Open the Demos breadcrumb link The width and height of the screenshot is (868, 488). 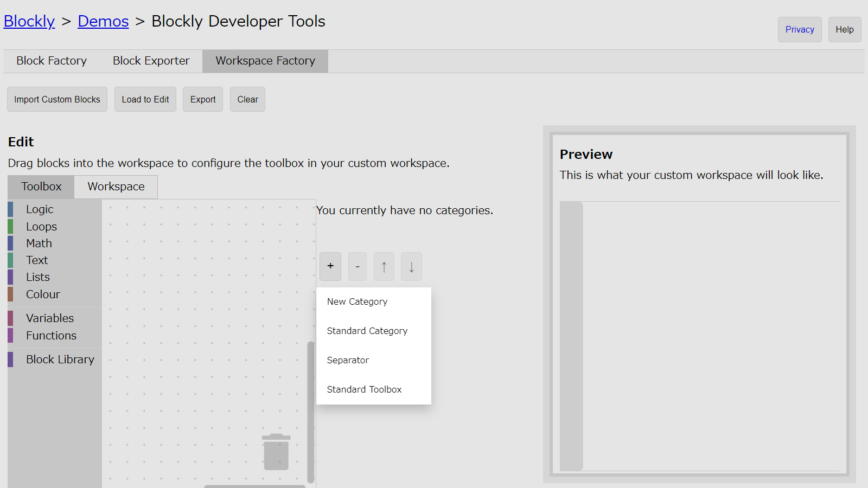coord(103,22)
